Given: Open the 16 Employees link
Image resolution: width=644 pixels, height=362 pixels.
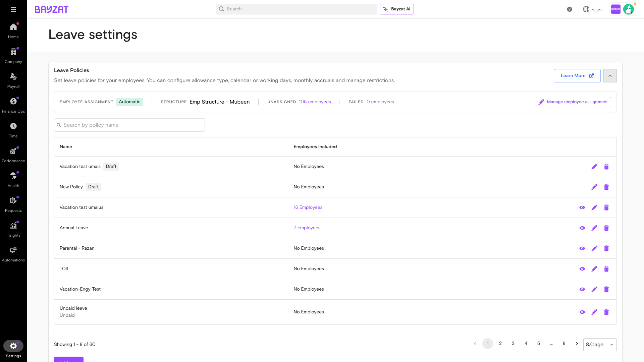Looking at the screenshot, I should [x=308, y=207].
